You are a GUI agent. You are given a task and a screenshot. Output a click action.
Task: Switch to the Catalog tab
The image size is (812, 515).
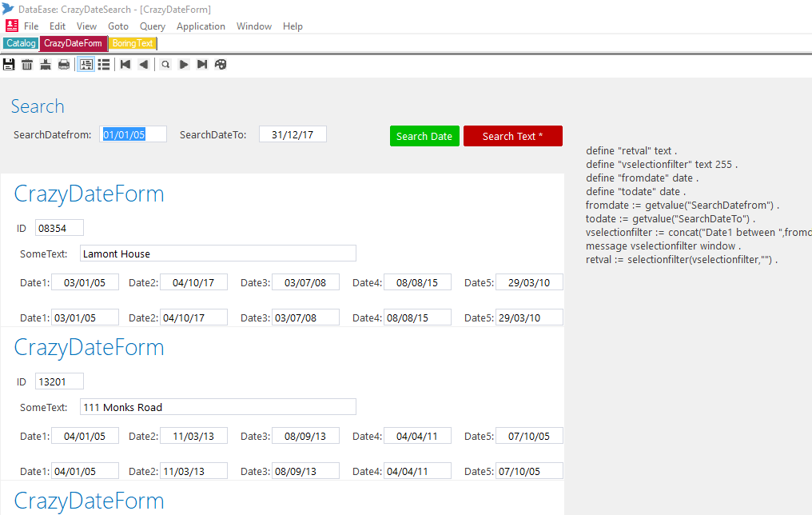[21, 43]
